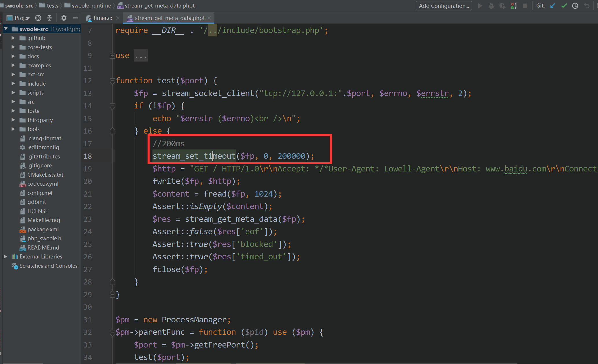Click the Add Configuration button
This screenshot has height=364, width=598.
444,6
